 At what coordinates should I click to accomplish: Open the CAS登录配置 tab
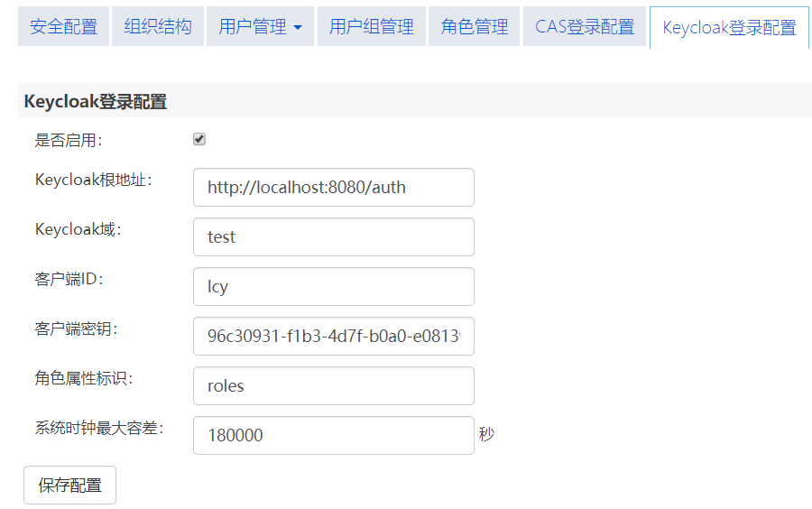click(x=585, y=27)
